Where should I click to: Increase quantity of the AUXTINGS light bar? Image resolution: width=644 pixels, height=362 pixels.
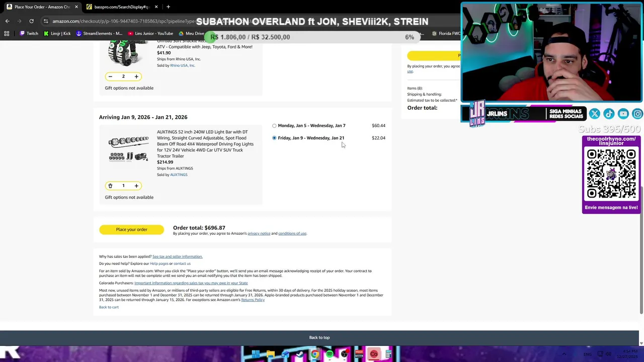tap(136, 186)
